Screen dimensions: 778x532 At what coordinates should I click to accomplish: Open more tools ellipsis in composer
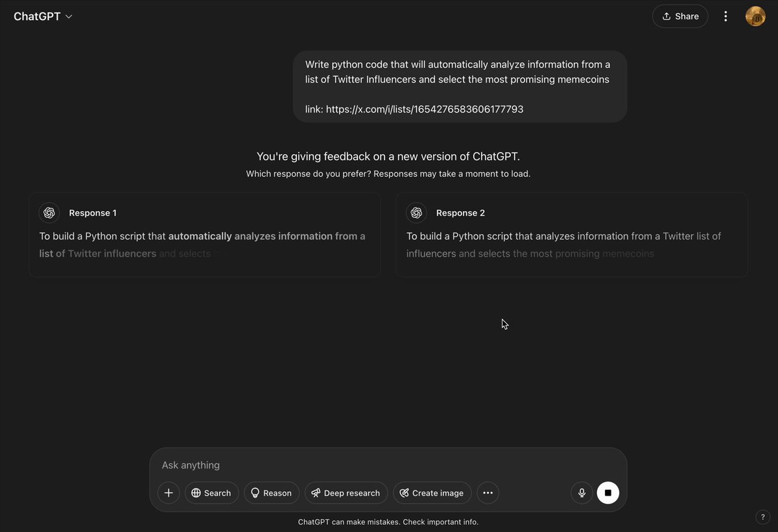[x=488, y=493]
